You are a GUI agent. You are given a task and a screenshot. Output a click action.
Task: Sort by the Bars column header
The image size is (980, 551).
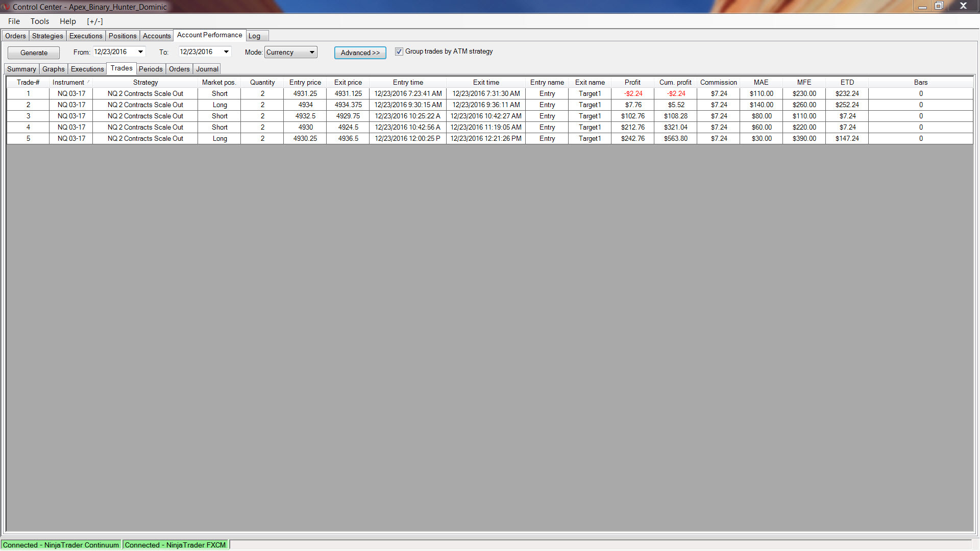click(x=921, y=82)
